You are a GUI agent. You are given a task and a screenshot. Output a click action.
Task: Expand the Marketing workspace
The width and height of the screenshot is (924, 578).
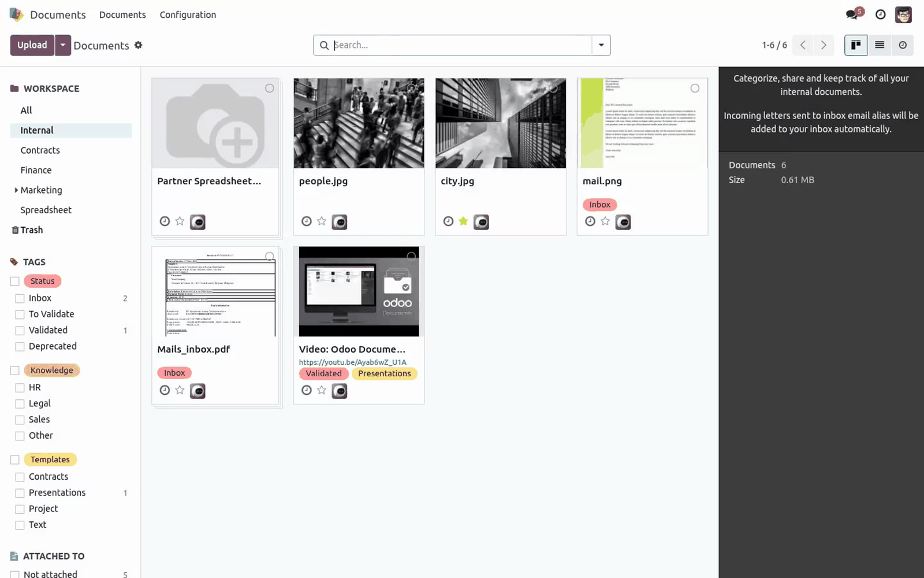pos(16,190)
